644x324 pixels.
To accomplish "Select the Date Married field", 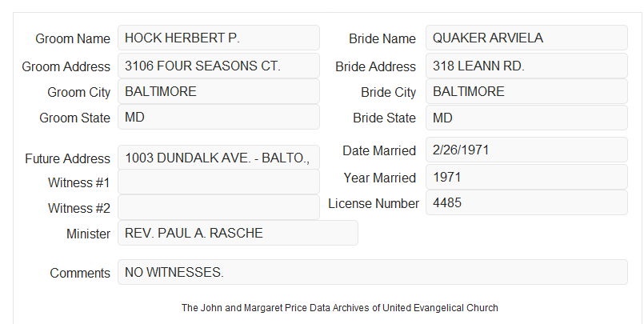I will point(526,150).
